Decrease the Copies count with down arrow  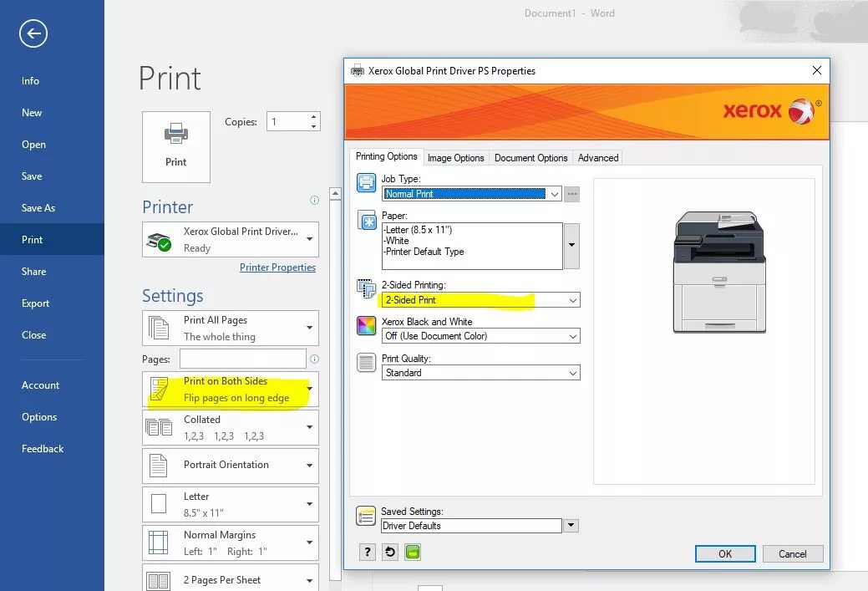(314, 126)
